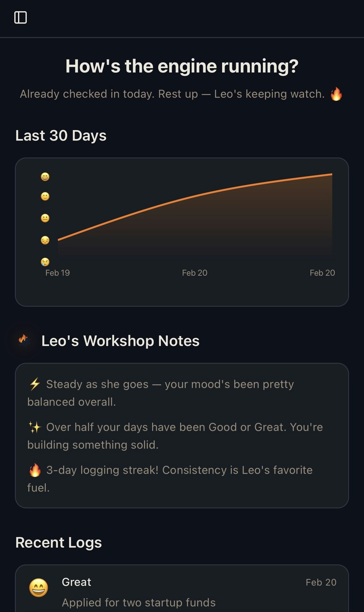Select the neutral face emoji on chart axis
The image size is (364, 612).
point(45,218)
